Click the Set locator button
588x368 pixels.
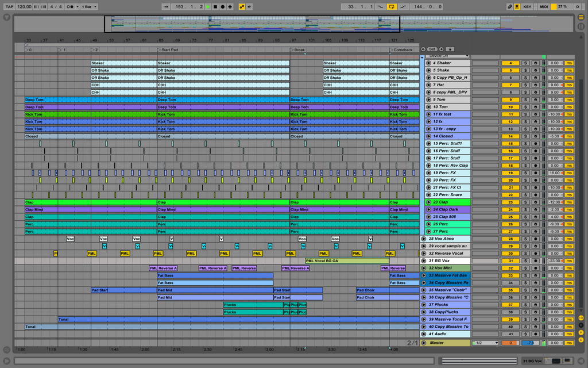coord(432,49)
